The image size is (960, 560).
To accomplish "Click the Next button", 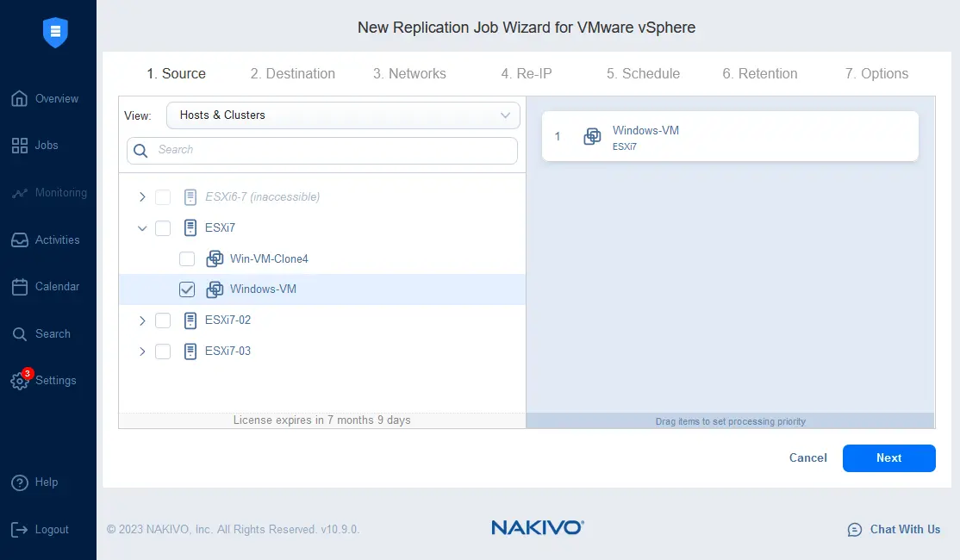I will tap(889, 458).
